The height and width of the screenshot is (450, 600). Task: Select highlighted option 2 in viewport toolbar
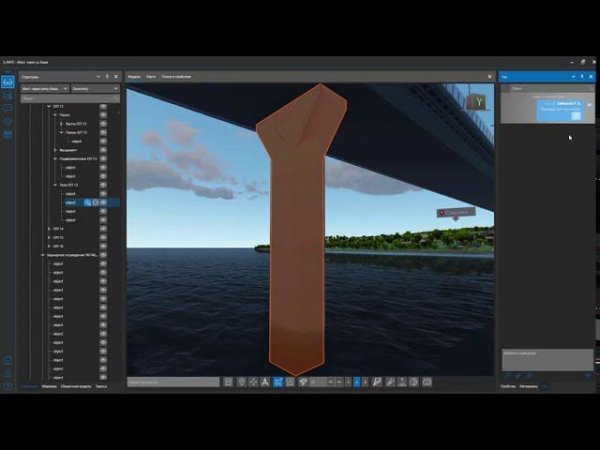click(x=357, y=382)
